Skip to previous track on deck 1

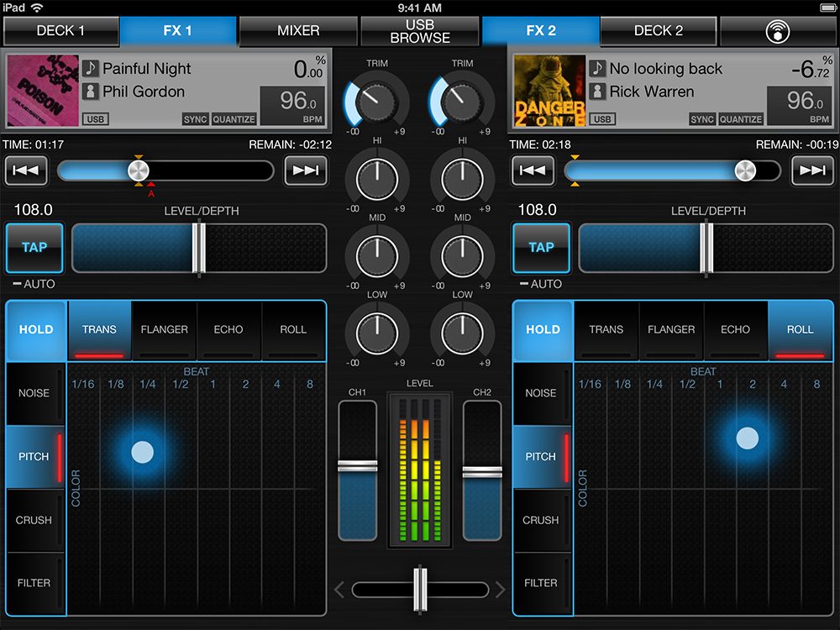(26, 171)
